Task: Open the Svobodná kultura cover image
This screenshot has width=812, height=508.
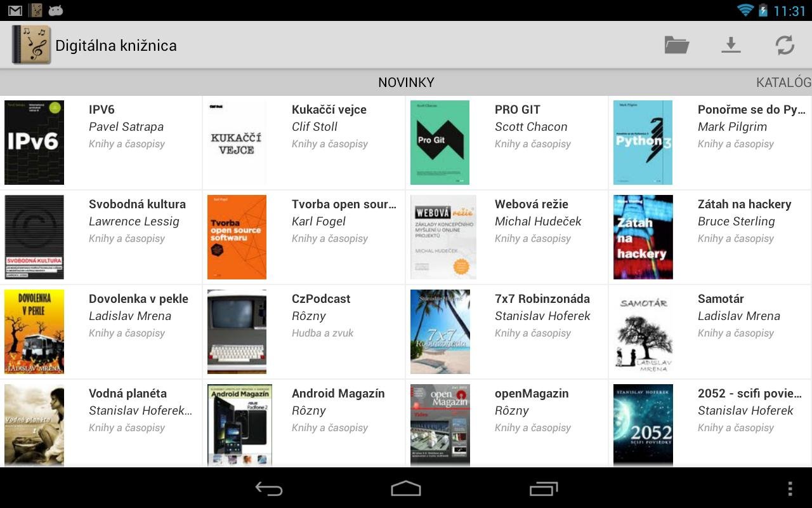Action: [x=34, y=237]
